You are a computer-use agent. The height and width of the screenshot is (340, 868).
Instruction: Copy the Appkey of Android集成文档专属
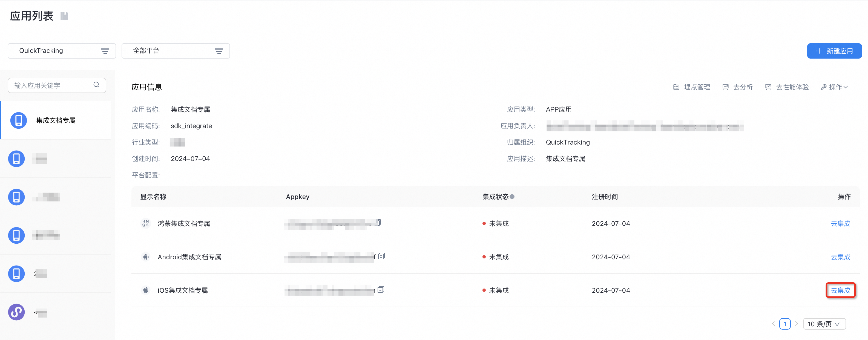[x=381, y=256]
